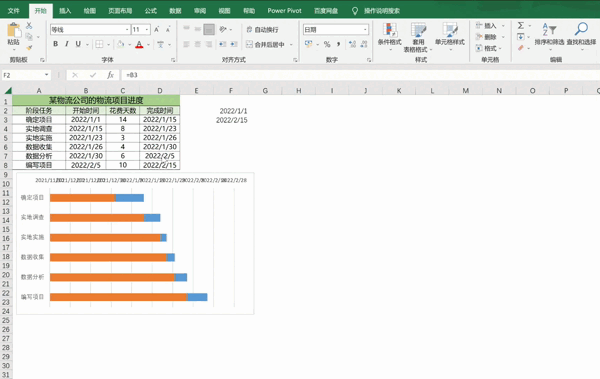
Task: Switch to the 数据 tab
Action: tap(175, 11)
